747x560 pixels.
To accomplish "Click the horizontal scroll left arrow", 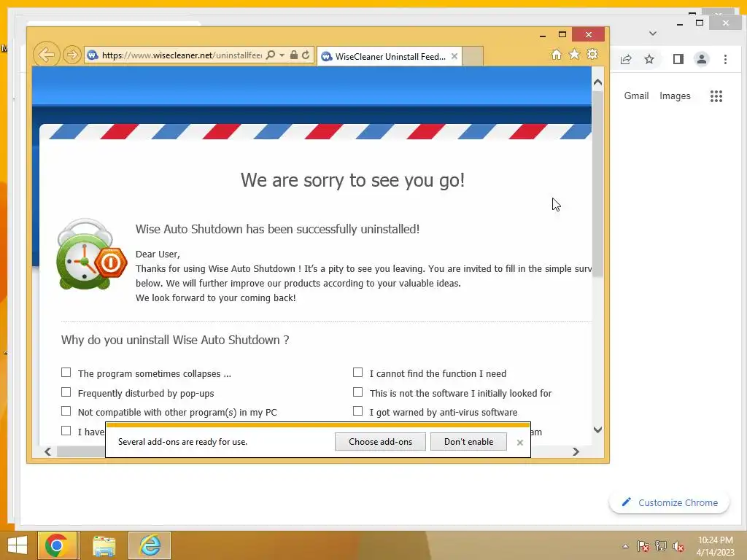I will click(x=47, y=451).
